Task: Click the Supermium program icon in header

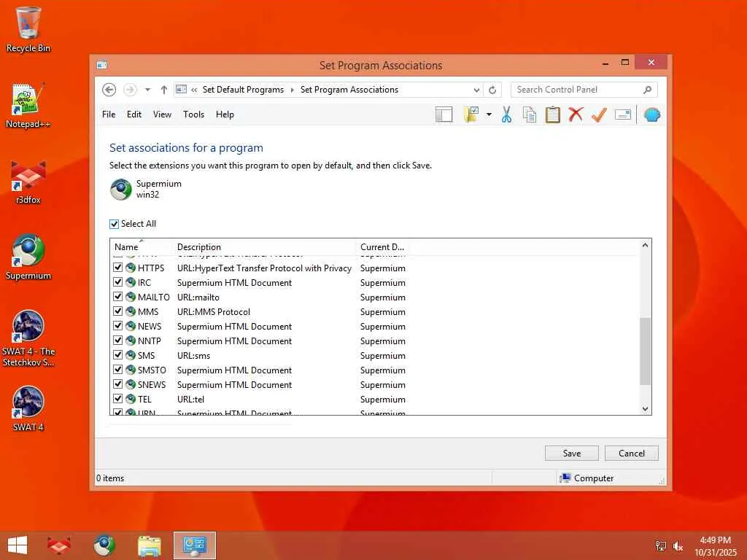Action: [121, 189]
